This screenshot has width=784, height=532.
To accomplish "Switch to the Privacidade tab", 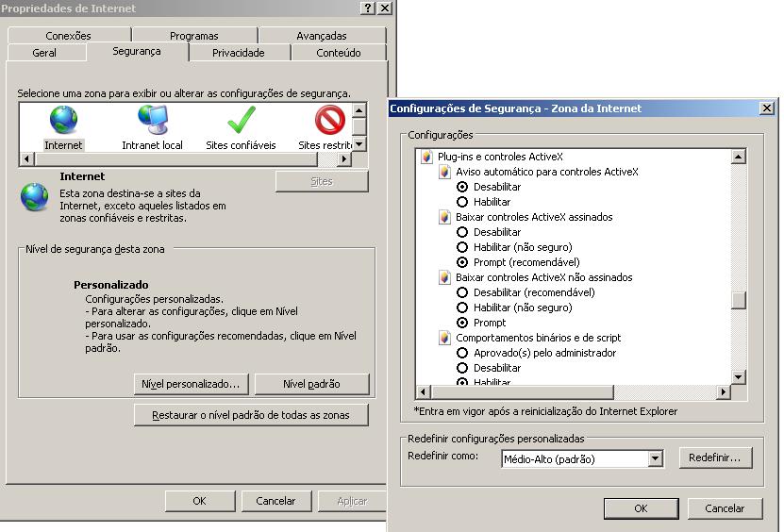I will point(239,53).
